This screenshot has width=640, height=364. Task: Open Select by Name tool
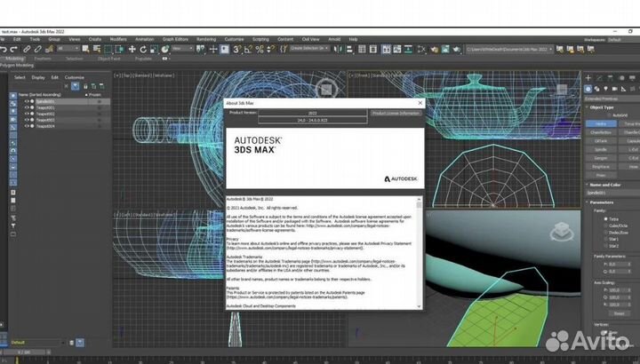pos(97,50)
